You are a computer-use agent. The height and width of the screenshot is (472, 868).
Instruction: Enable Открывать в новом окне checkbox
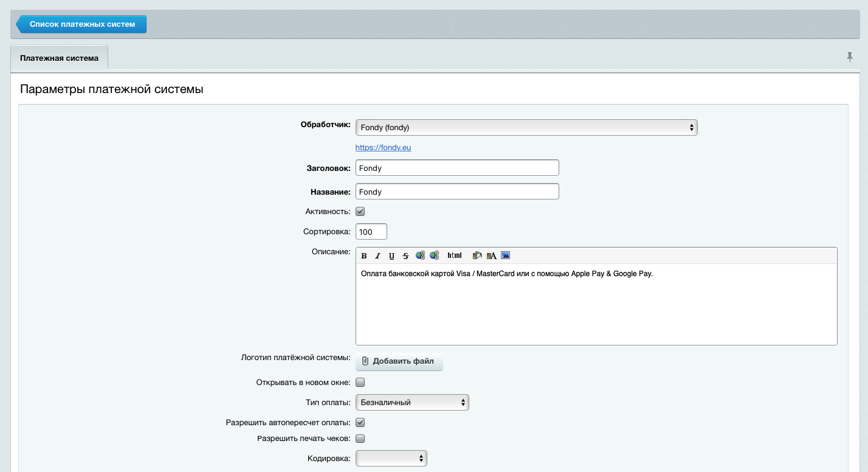pyautogui.click(x=360, y=383)
